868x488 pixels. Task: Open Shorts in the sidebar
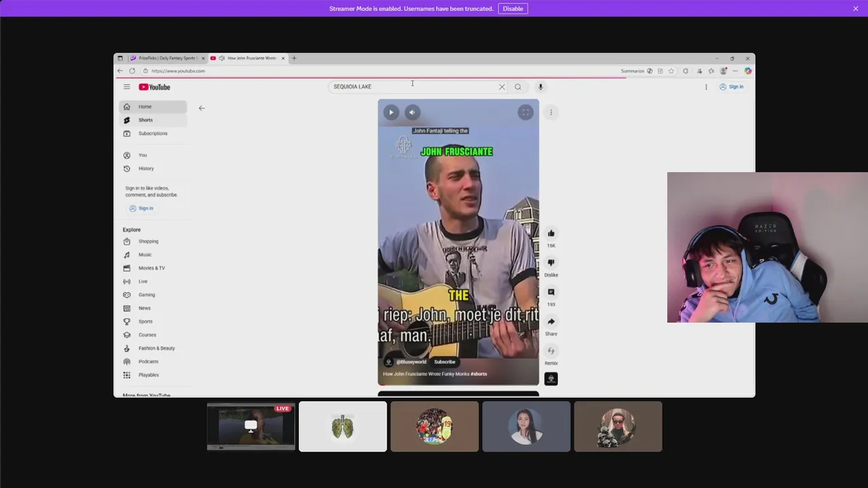click(x=153, y=120)
